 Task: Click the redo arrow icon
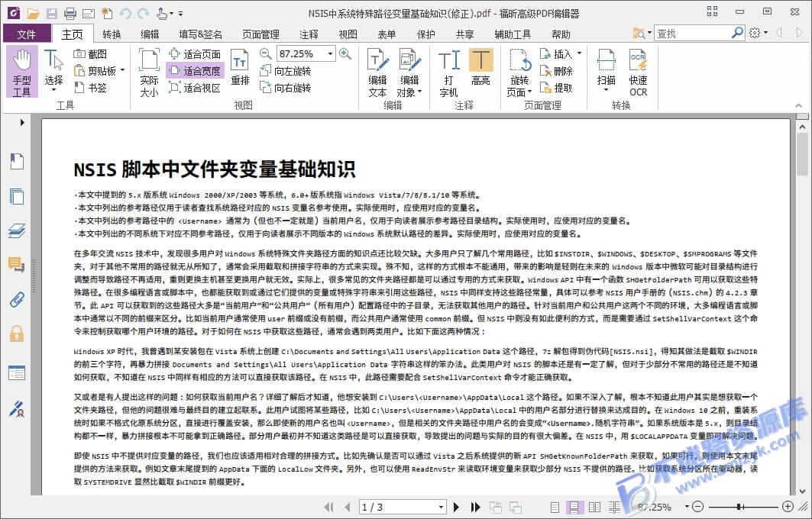144,14
